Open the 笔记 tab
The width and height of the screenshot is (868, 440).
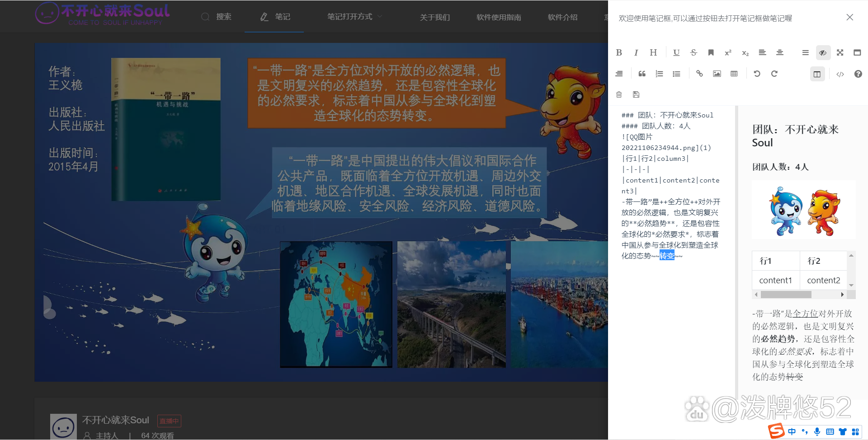tap(275, 17)
